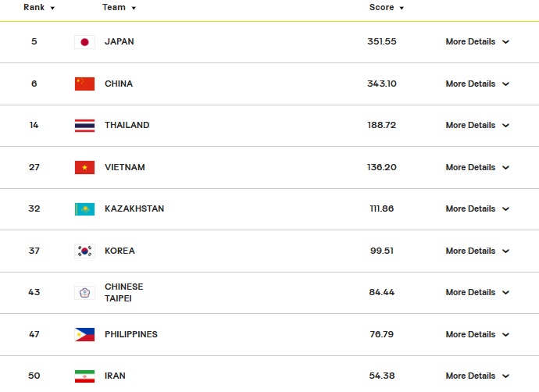Show More Details for Thailand

click(477, 125)
